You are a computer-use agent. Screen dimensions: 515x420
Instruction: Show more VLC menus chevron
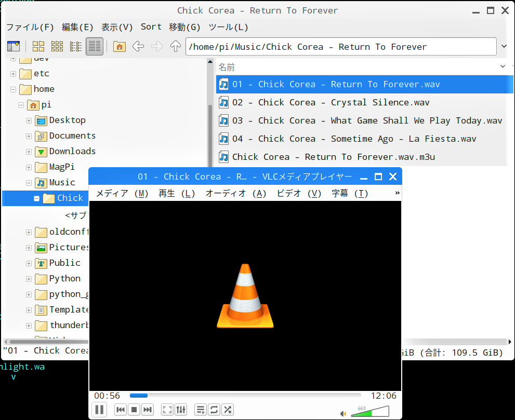tap(397, 193)
